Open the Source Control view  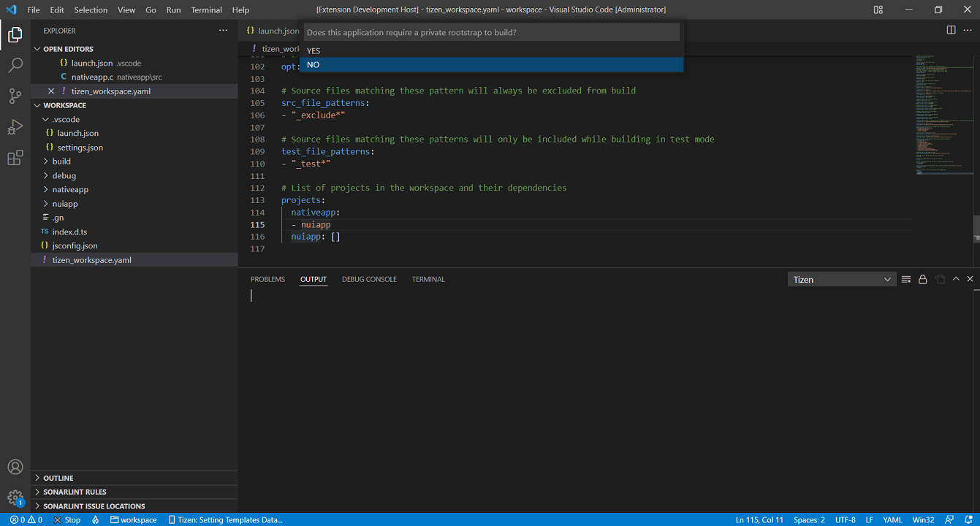coord(15,96)
